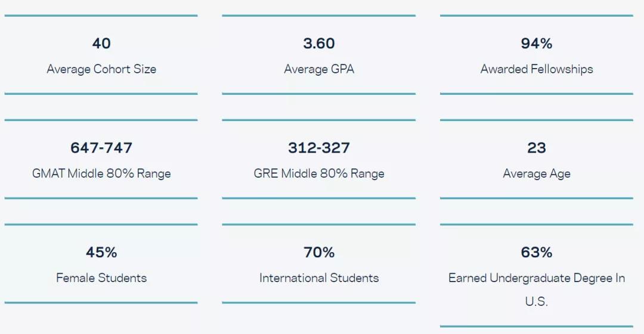Click the average age number 23
Image resolution: width=644 pixels, height=334 pixels.
537,148
